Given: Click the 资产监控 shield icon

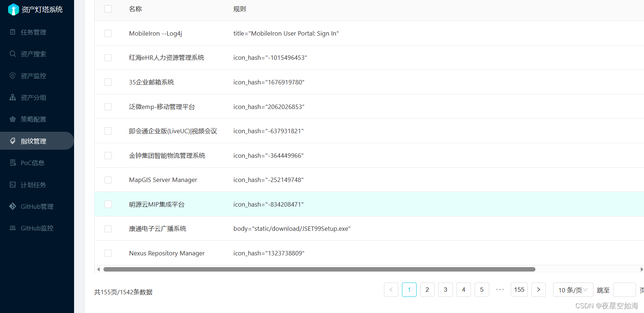Looking at the screenshot, I should coord(13,76).
